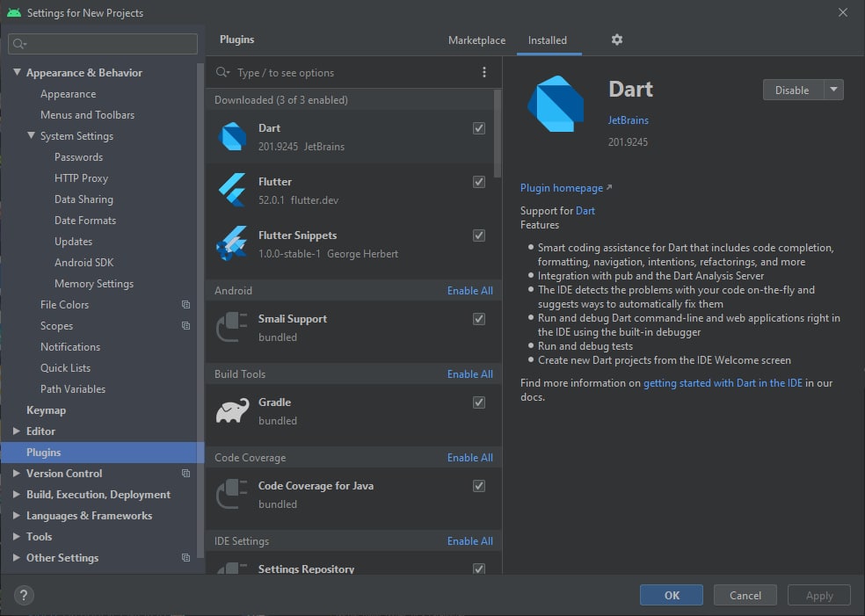The image size is (865, 616).
Task: Collapse the Appearance & Behavior tree node
Action: pyautogui.click(x=17, y=72)
